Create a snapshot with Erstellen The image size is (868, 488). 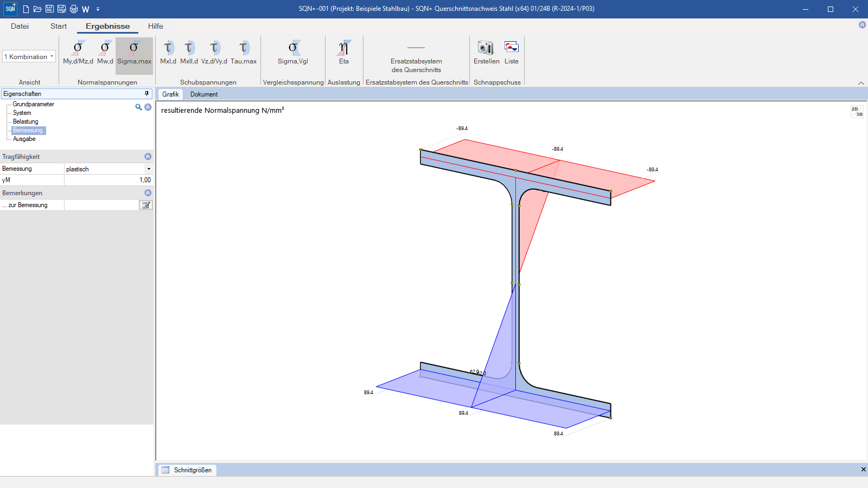tap(486, 53)
